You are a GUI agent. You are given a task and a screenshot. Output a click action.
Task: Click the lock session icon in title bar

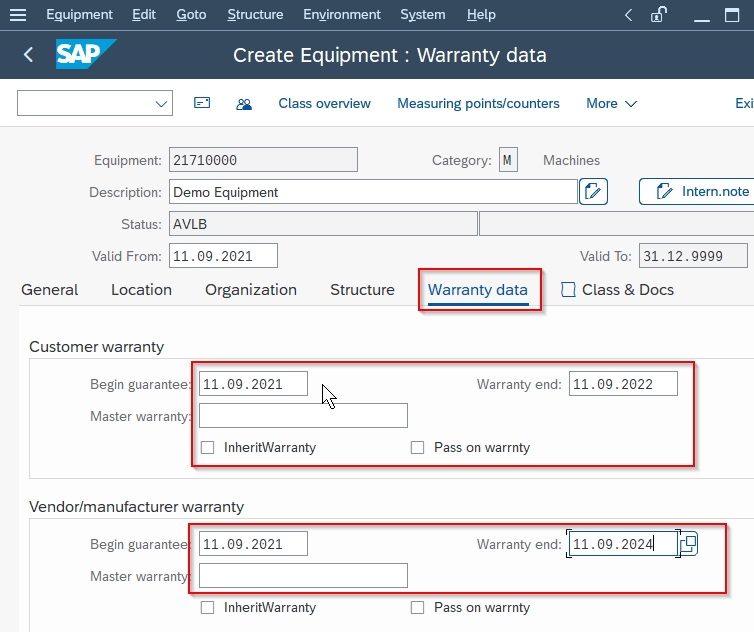click(x=659, y=14)
